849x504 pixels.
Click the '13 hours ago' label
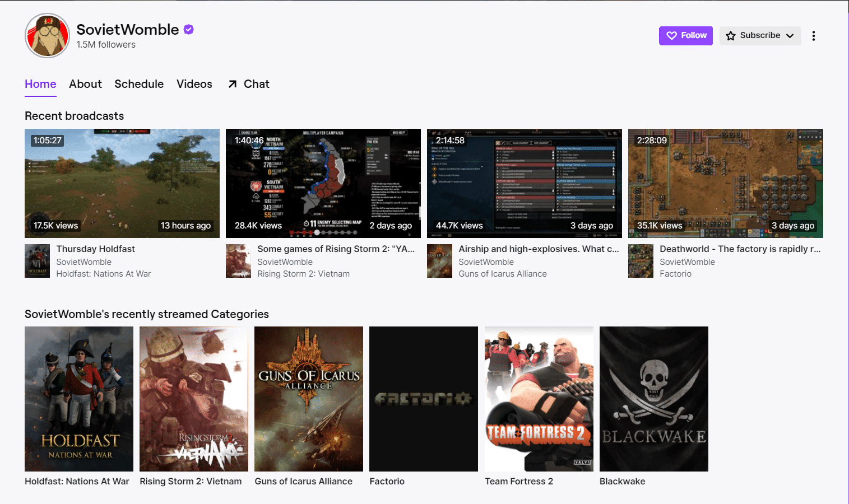(x=185, y=226)
